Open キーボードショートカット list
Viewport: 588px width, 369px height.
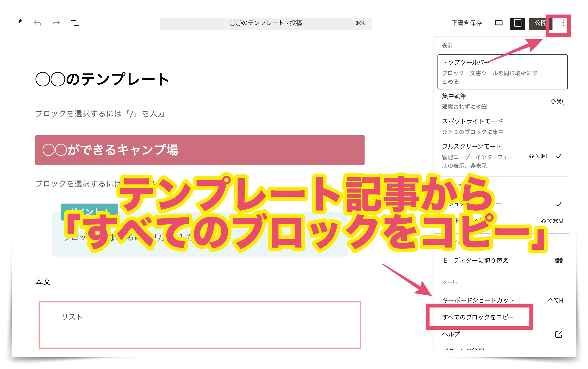click(x=502, y=300)
